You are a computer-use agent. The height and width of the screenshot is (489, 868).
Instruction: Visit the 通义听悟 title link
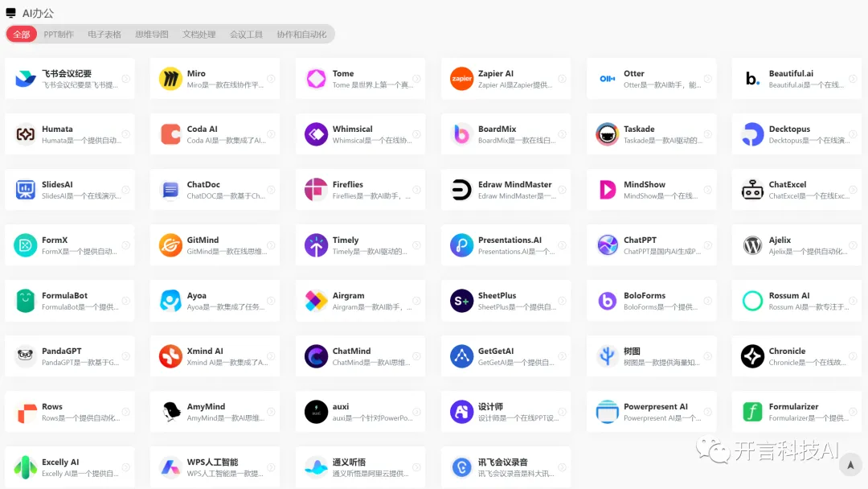pos(349,462)
